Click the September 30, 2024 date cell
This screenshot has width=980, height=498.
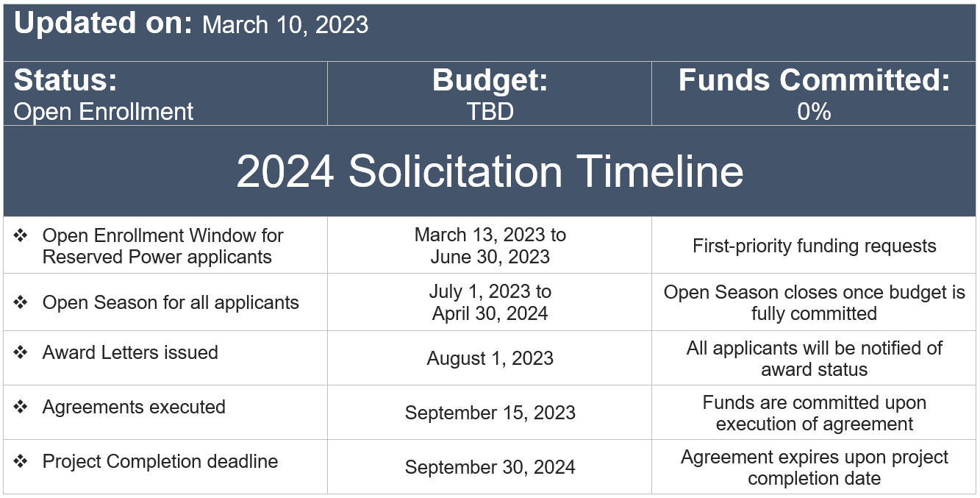click(490, 467)
